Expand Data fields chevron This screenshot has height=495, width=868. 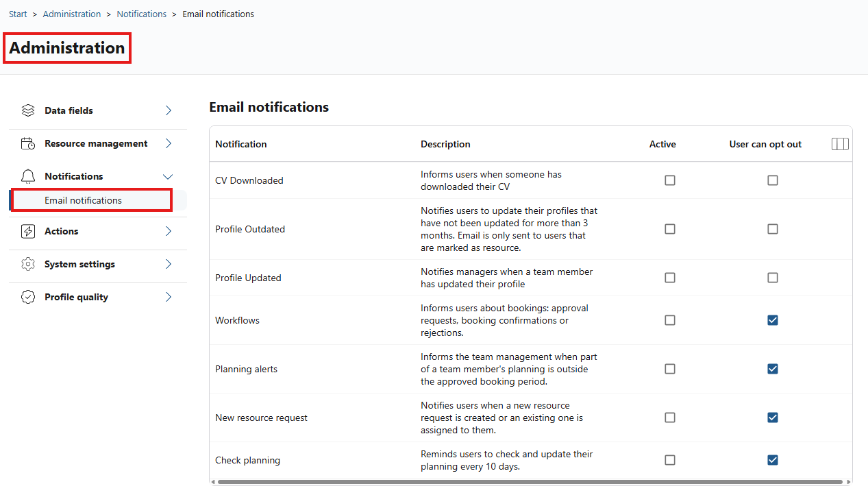[169, 110]
